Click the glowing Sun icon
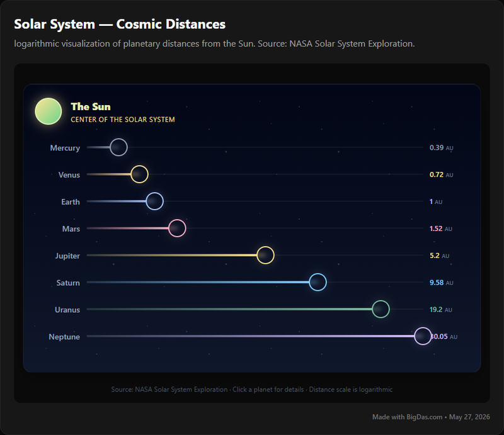 click(49, 111)
